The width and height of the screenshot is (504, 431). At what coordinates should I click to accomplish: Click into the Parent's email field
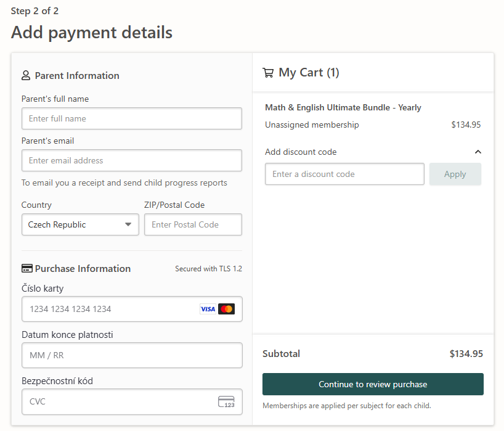click(x=131, y=160)
